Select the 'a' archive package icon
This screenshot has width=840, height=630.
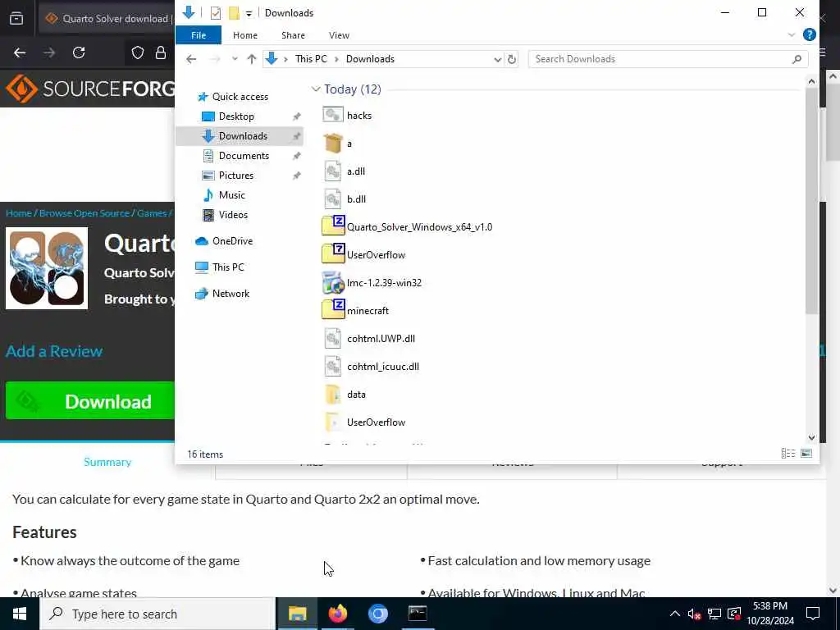tap(333, 143)
